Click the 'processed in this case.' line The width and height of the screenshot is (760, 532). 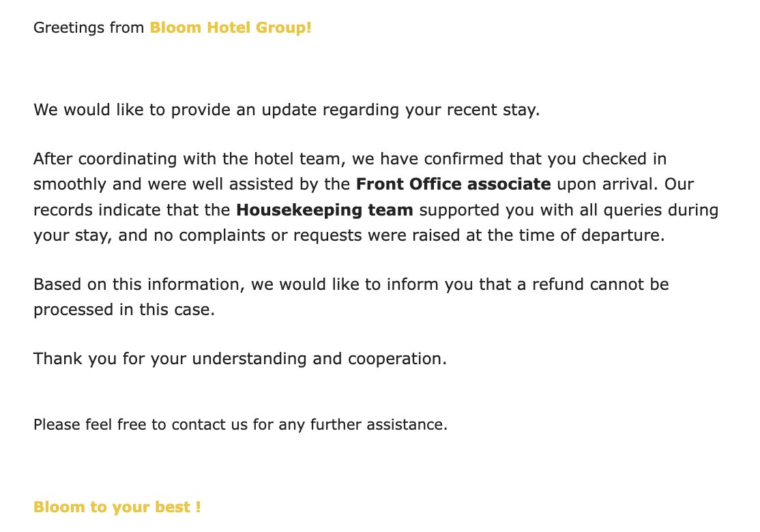point(124,310)
